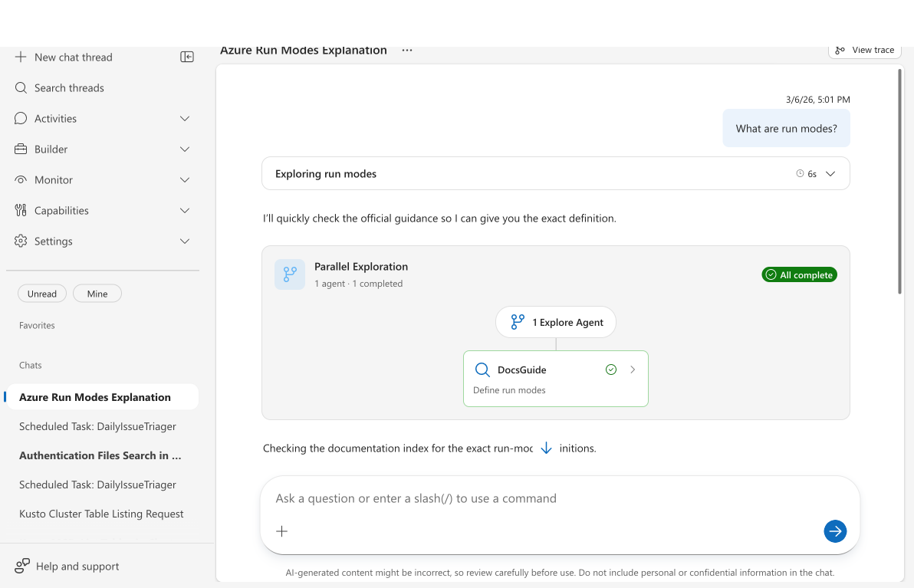Toggle the Mine filter chip
The width and height of the screenshot is (914, 588).
97,294
